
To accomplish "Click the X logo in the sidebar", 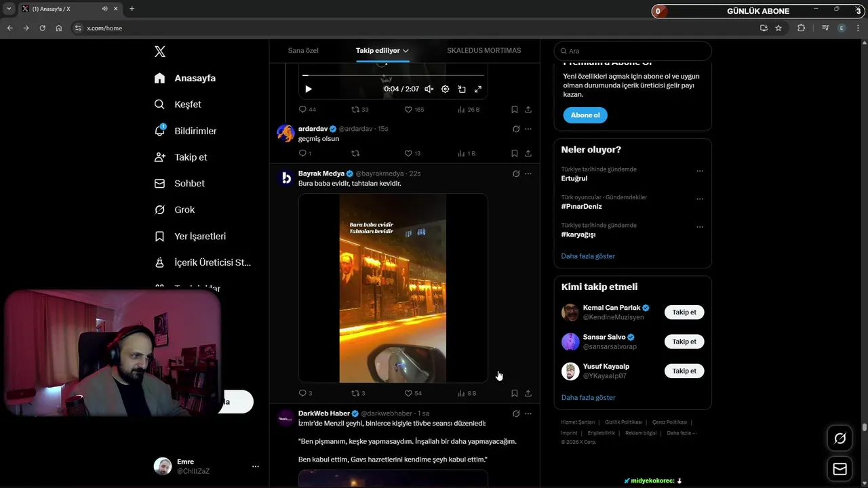I will pos(160,52).
